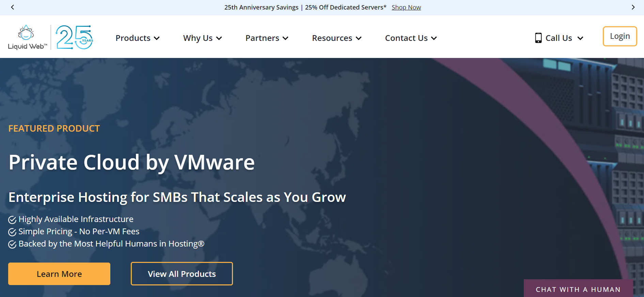Go to previous announcement banner arrow
Screen dimensions: 644x297
[x=13, y=7]
